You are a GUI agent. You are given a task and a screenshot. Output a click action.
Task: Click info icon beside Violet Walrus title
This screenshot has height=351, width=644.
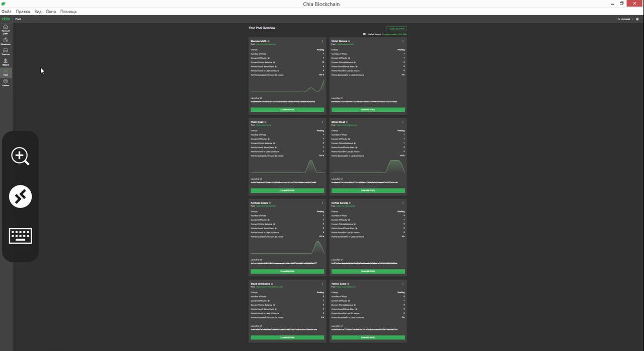(x=349, y=41)
